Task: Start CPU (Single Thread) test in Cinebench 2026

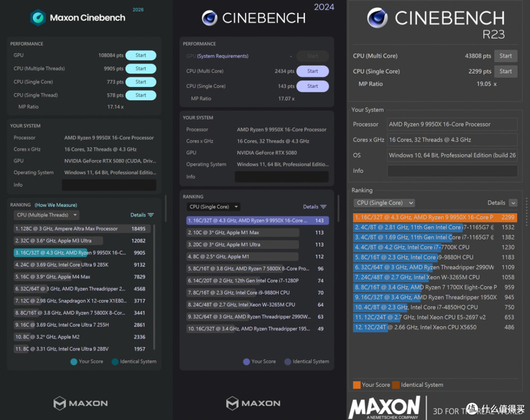Action: pos(141,95)
